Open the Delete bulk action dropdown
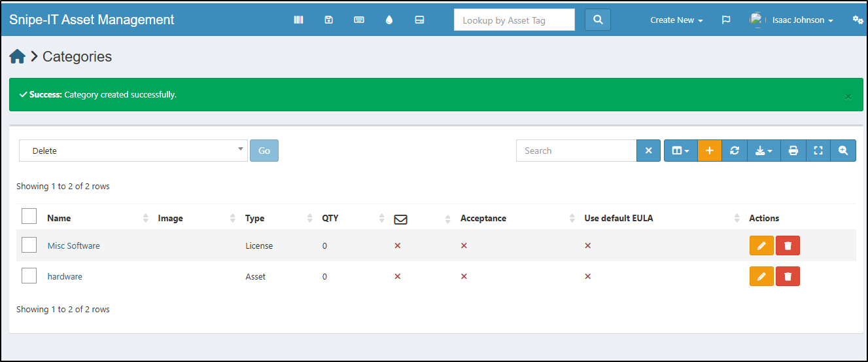 pos(133,151)
